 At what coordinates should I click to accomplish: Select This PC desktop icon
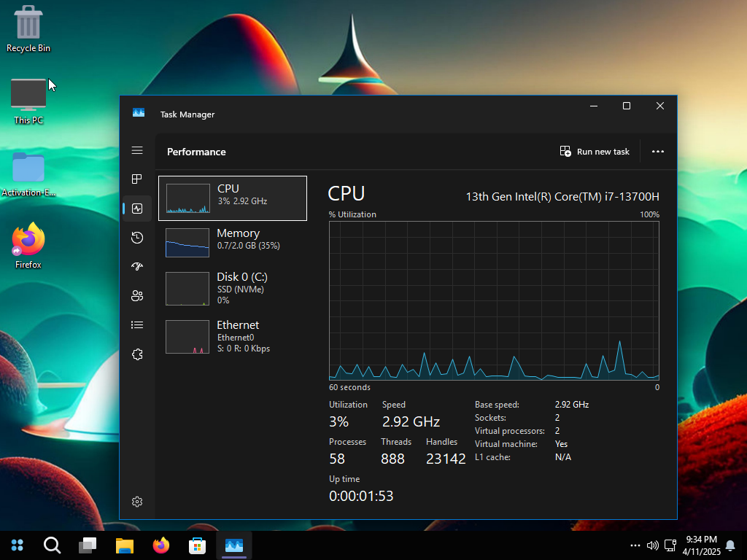pos(28,102)
